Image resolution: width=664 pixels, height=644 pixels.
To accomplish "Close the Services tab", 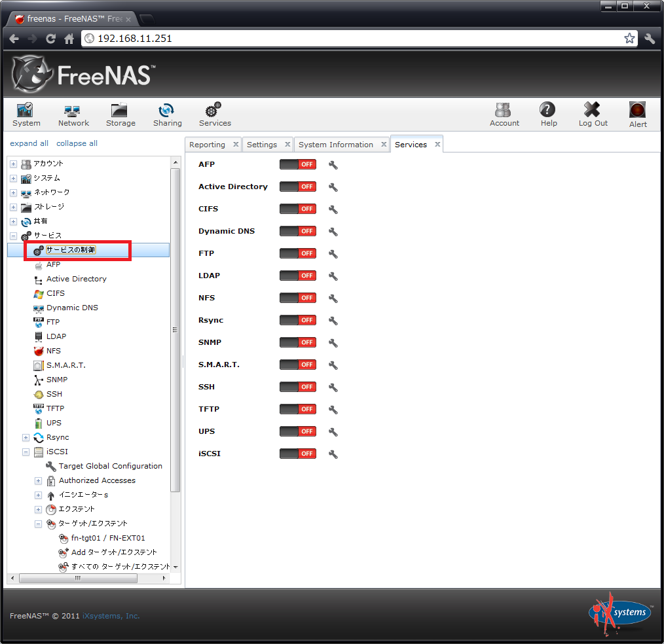I will 437,144.
